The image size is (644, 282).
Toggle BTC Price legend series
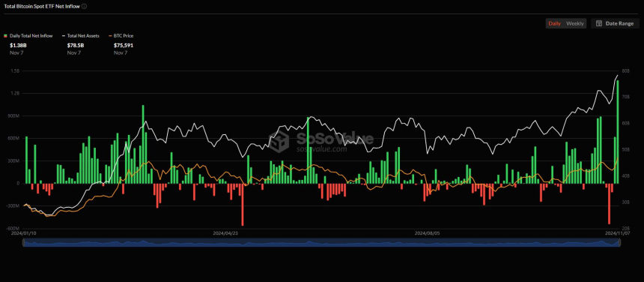121,36
